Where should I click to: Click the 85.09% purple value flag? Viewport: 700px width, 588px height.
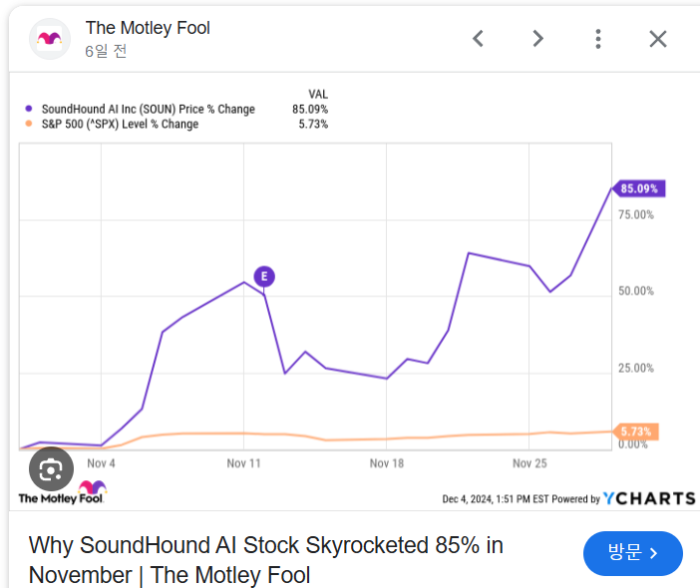638,188
